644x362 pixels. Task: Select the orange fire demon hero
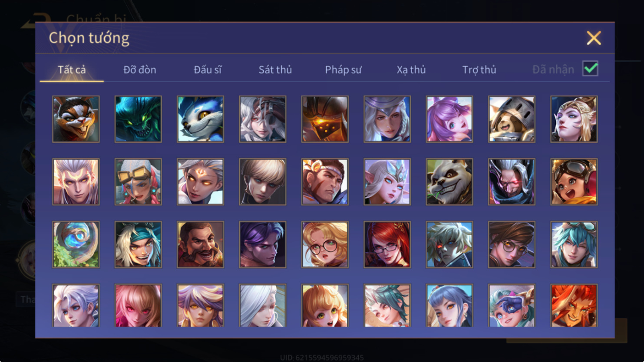click(x=574, y=306)
